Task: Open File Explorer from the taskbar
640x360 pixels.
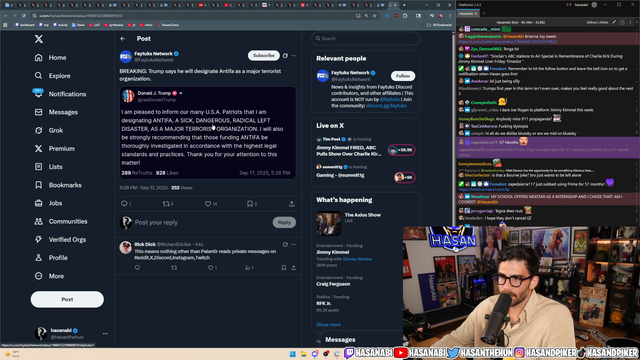Action: point(303,353)
